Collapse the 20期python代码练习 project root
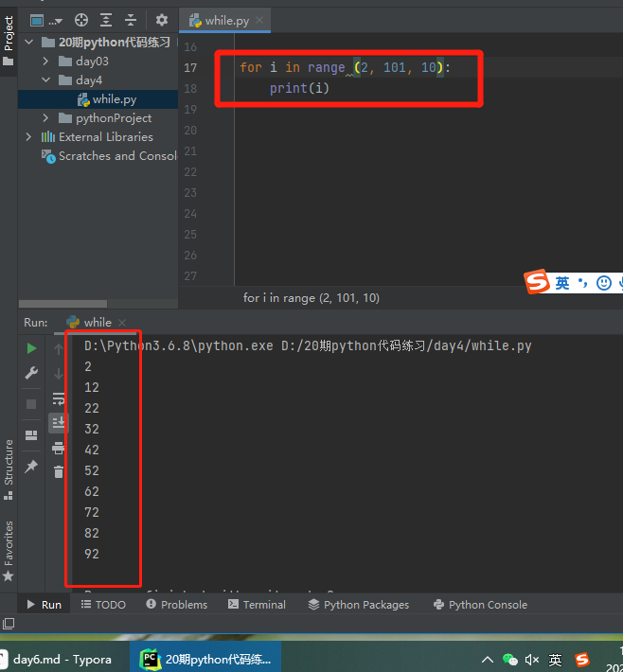The image size is (623, 672). 29,43
